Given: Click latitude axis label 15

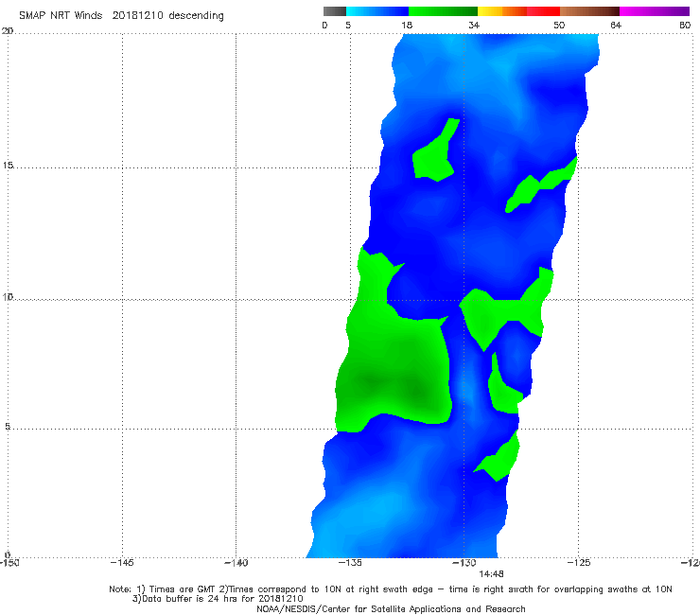Looking at the screenshot, I should tap(8, 166).
